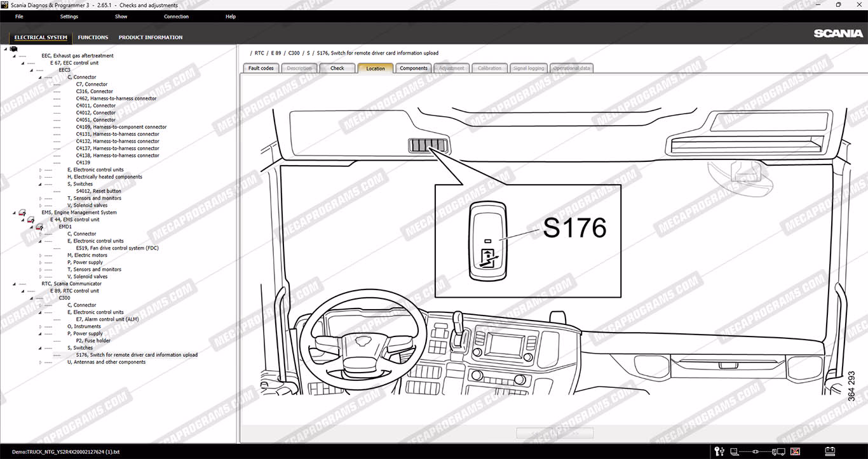868x459 pixels.
Task: Switch to the Electrical System section
Action: [x=41, y=37]
